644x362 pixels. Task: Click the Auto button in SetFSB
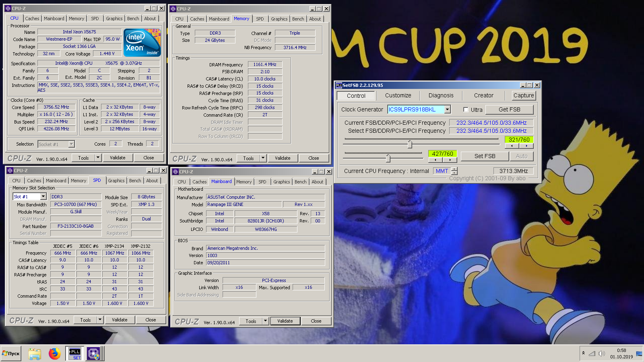(x=522, y=156)
